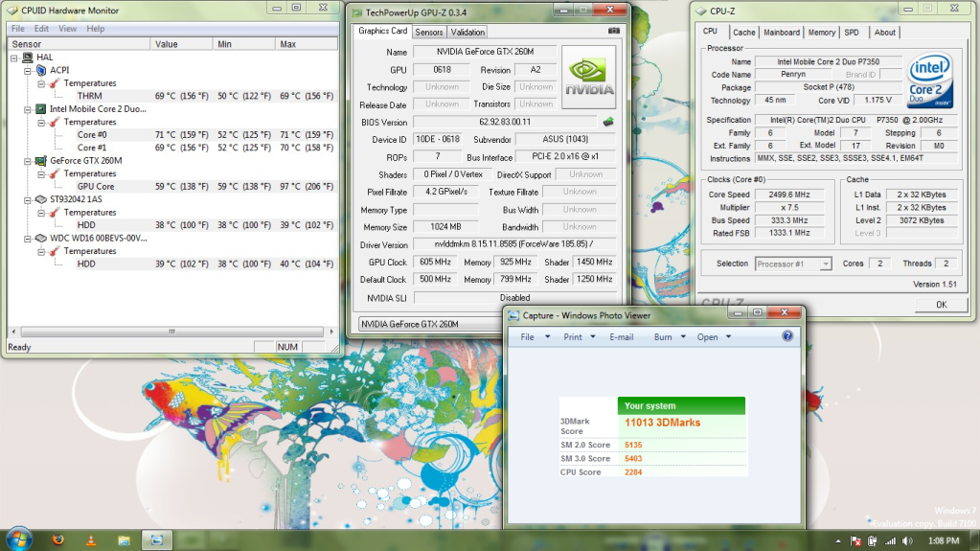This screenshot has height=551, width=980.
Task: Click the NVIDIA logo in GPU-Z
Action: (x=589, y=77)
